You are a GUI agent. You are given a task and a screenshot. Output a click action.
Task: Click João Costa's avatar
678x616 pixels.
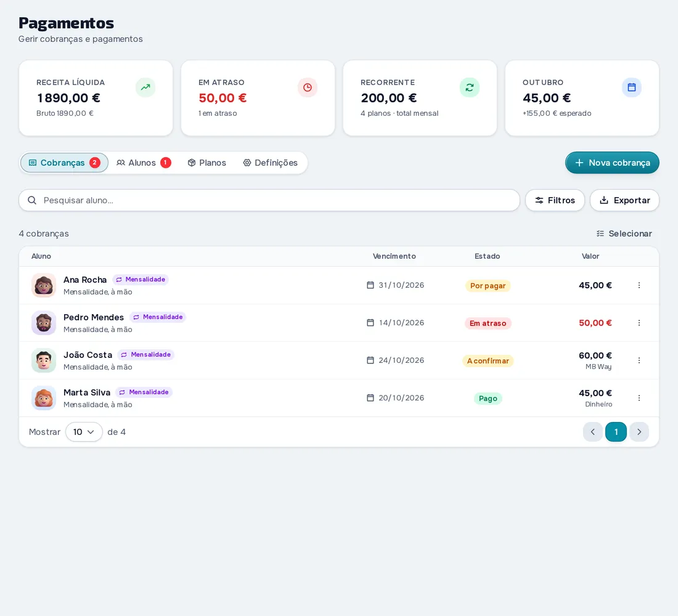pos(44,360)
